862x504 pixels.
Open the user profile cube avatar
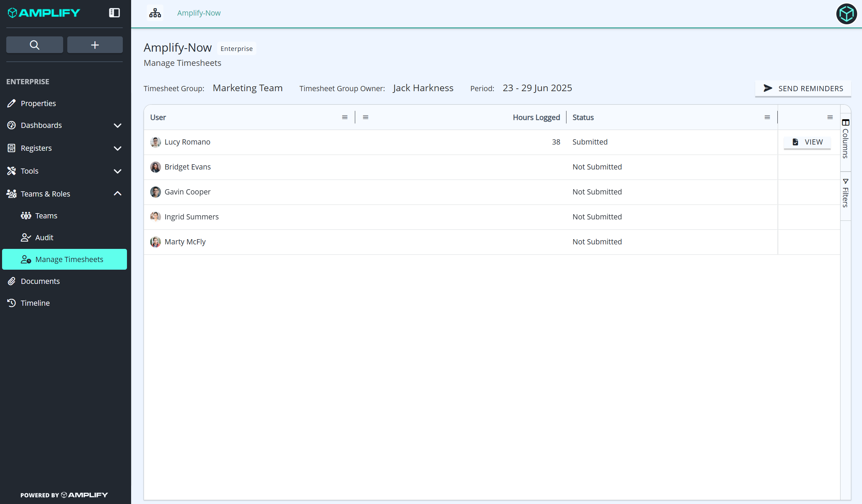click(846, 14)
